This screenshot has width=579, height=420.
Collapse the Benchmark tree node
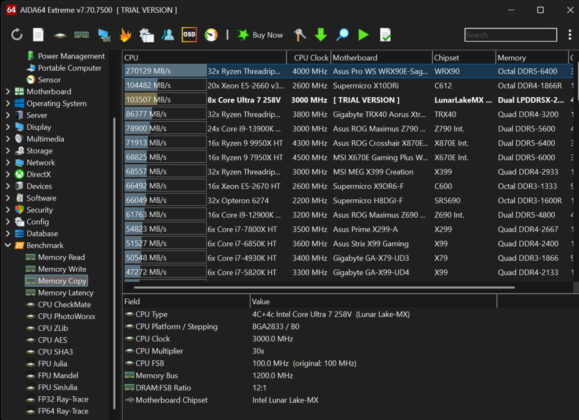tap(8, 245)
